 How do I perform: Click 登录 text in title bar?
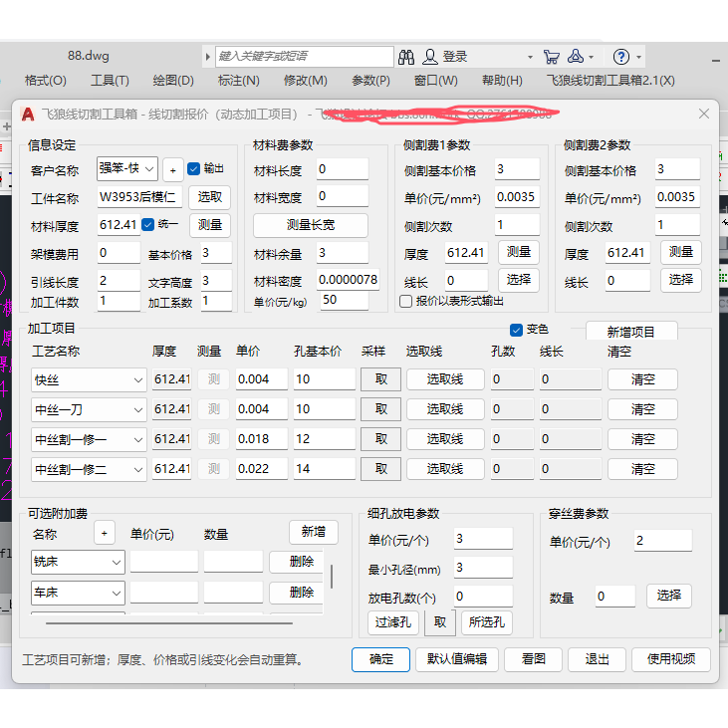[454, 57]
